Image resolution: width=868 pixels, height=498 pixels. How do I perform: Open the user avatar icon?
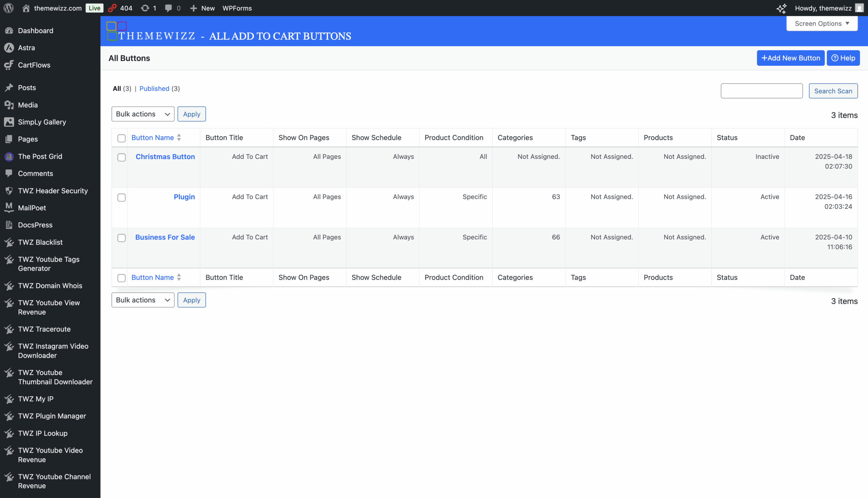click(x=860, y=8)
